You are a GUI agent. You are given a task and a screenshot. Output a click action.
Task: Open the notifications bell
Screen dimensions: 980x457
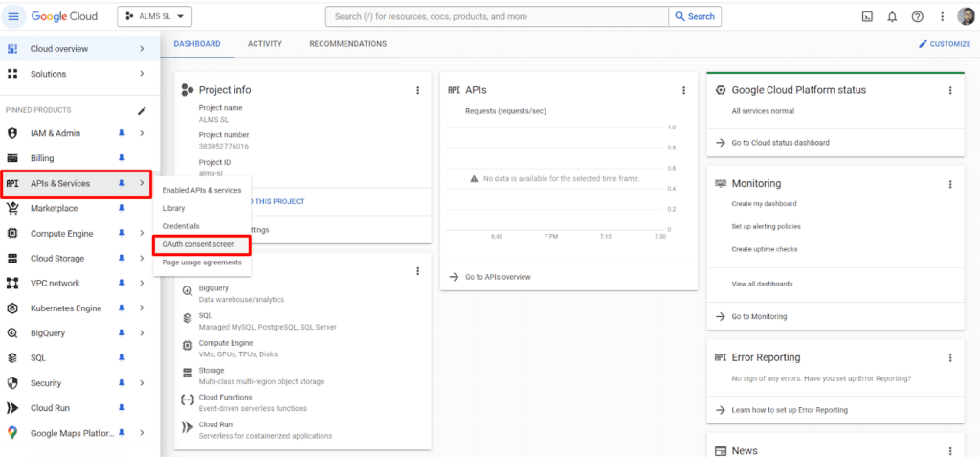click(892, 17)
